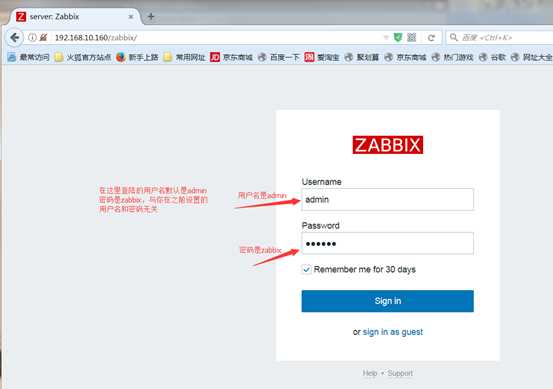Open the 火狐官方站点 bookmark folder

(83, 57)
